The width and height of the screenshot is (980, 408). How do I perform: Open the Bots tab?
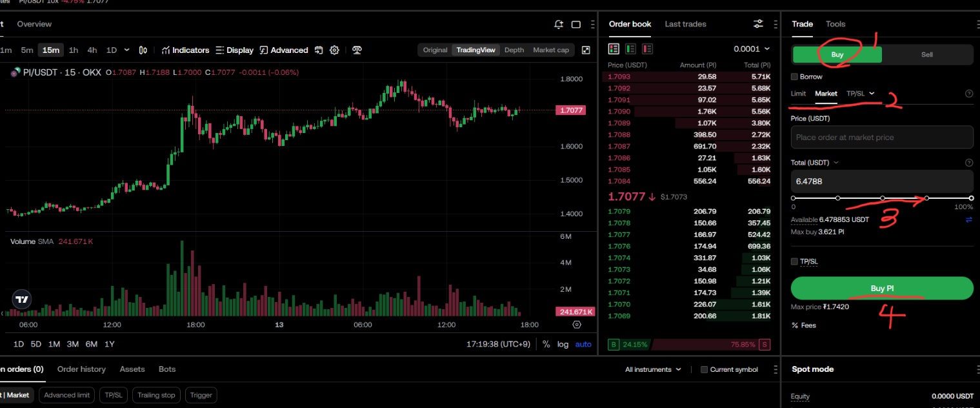[167, 369]
